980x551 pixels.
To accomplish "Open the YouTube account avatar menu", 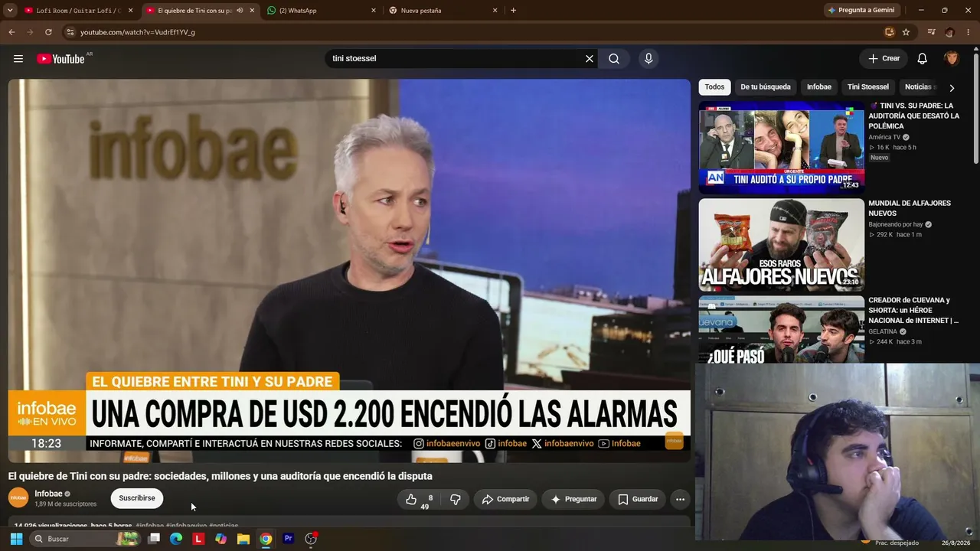I will [952, 59].
